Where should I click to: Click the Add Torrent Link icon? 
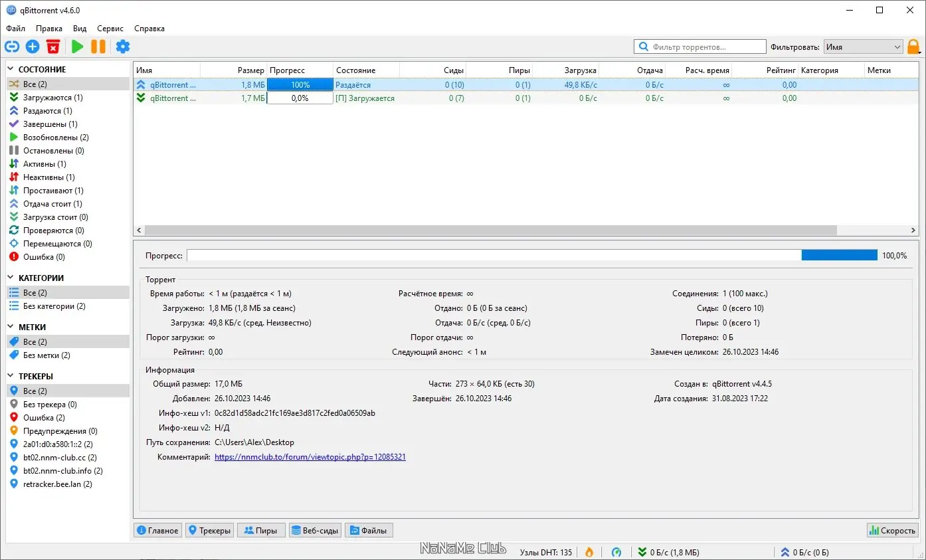click(x=12, y=47)
